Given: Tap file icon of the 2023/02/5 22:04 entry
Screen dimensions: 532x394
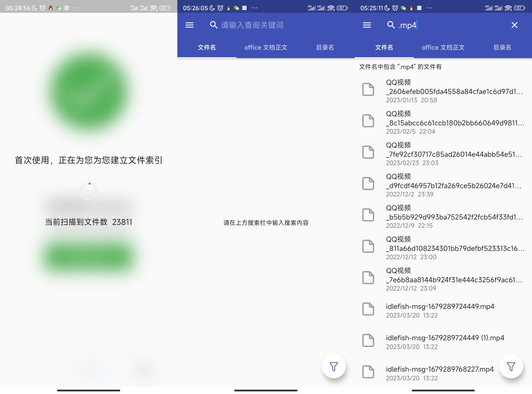Looking at the screenshot, I should (x=368, y=121).
